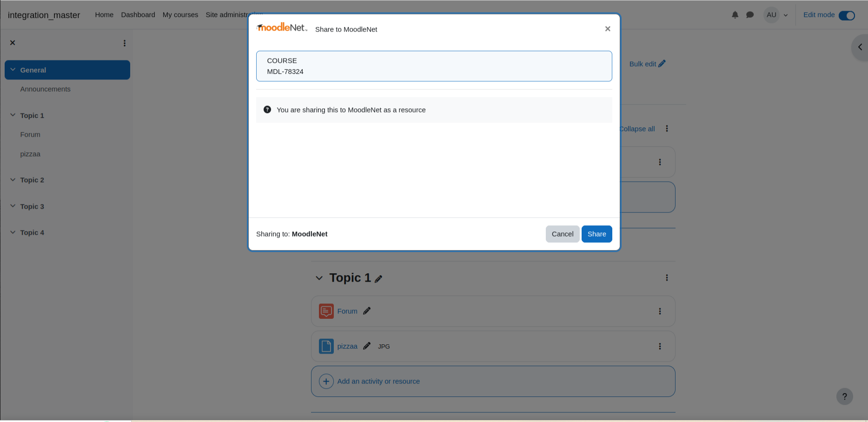Viewport: 868px width, 422px height.
Task: Open Dashboard in top navigation
Action: (x=138, y=15)
